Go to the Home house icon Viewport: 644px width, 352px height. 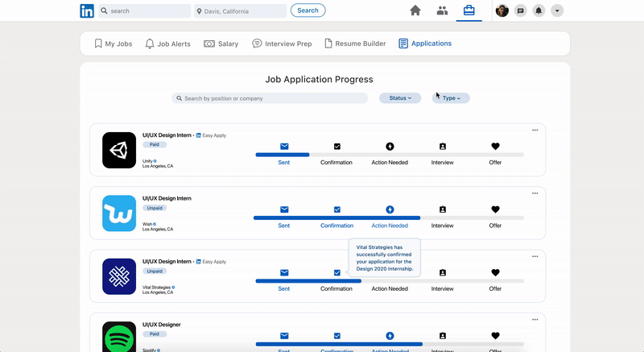coord(415,10)
